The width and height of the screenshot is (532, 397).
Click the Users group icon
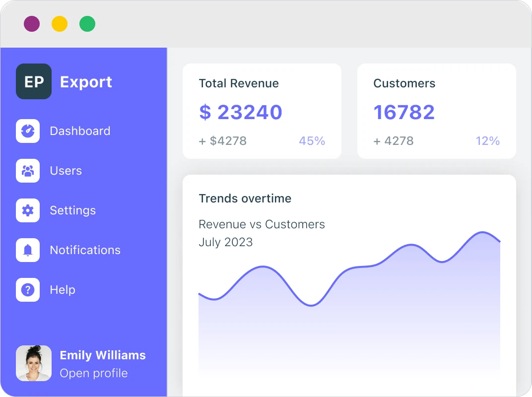(x=28, y=171)
